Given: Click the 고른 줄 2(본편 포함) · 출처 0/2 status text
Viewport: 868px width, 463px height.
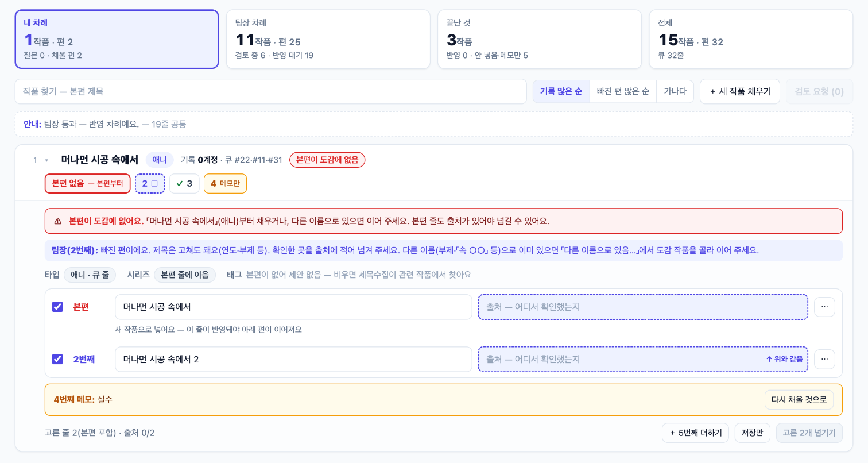Looking at the screenshot, I should click(99, 433).
